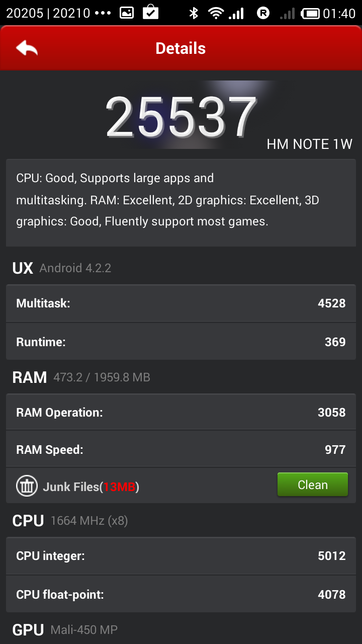Tap the gallery image notification icon
The image size is (362, 644).
(x=127, y=13)
